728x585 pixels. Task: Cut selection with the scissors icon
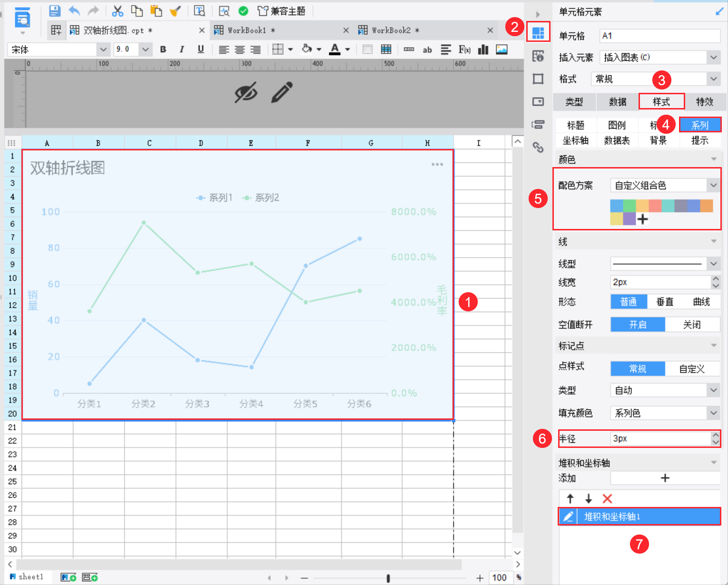(x=118, y=11)
